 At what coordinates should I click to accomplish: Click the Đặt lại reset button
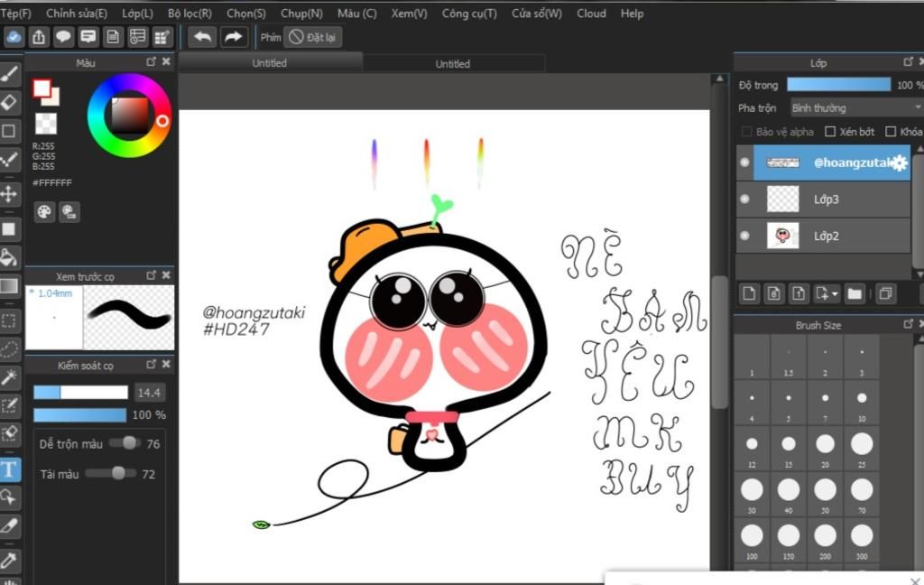click(x=313, y=37)
